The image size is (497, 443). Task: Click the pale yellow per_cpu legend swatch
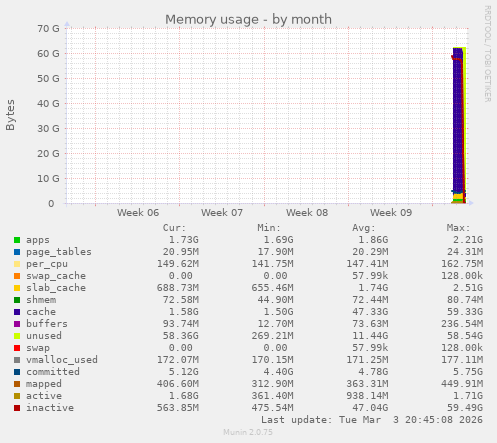tap(17, 264)
